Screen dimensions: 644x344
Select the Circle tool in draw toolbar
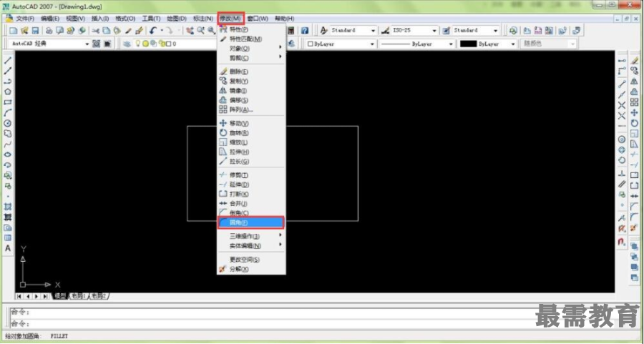(8, 123)
